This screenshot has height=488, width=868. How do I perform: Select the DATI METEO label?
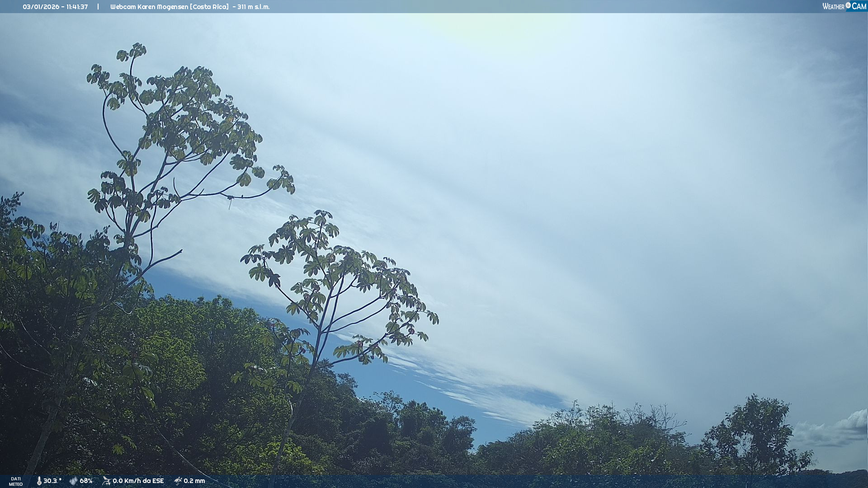[x=16, y=481]
